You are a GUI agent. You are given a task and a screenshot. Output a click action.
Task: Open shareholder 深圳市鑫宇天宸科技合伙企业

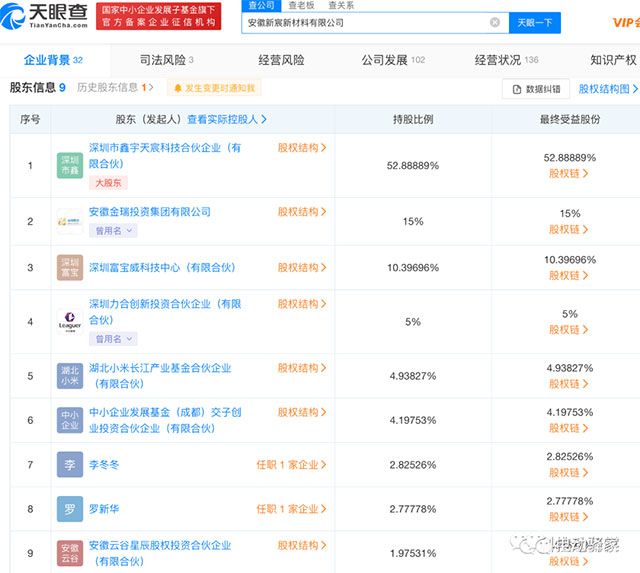tap(165, 155)
